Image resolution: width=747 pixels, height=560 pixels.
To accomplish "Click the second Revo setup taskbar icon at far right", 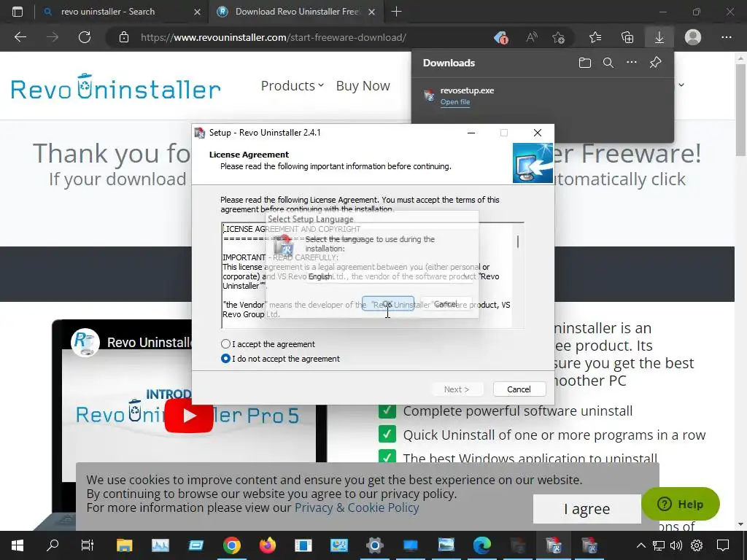I will point(589,545).
